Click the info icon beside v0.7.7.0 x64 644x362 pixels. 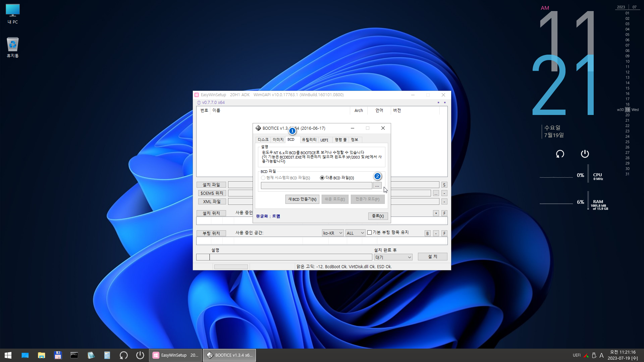pos(199,103)
